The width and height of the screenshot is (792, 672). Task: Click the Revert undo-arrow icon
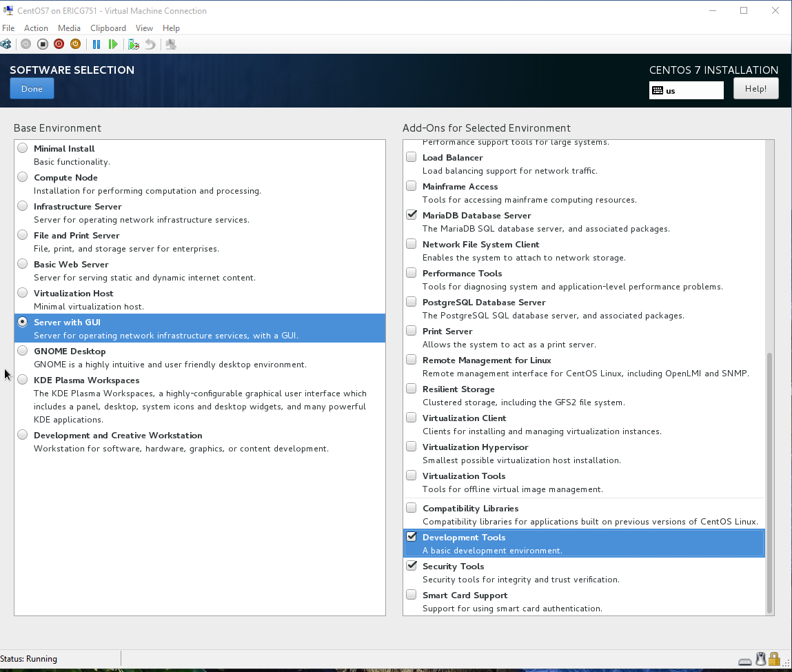[150, 44]
